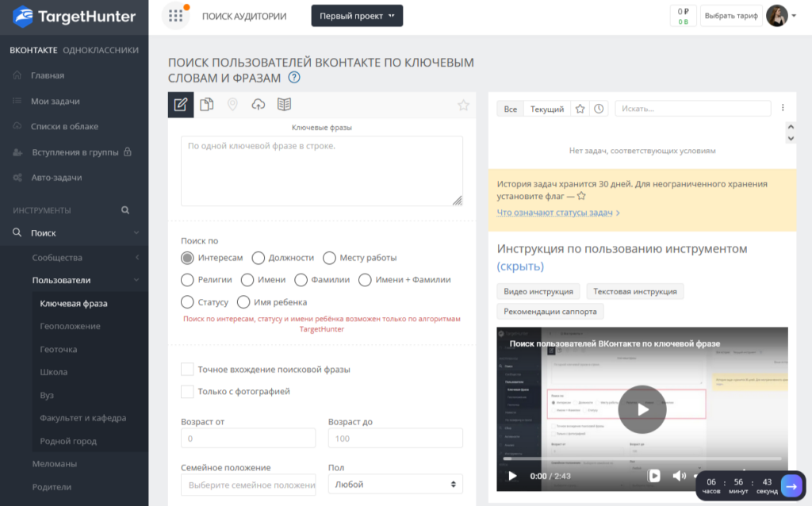The width and height of the screenshot is (812, 506).
Task: Open the book guide toolbar icon
Action: point(284,105)
